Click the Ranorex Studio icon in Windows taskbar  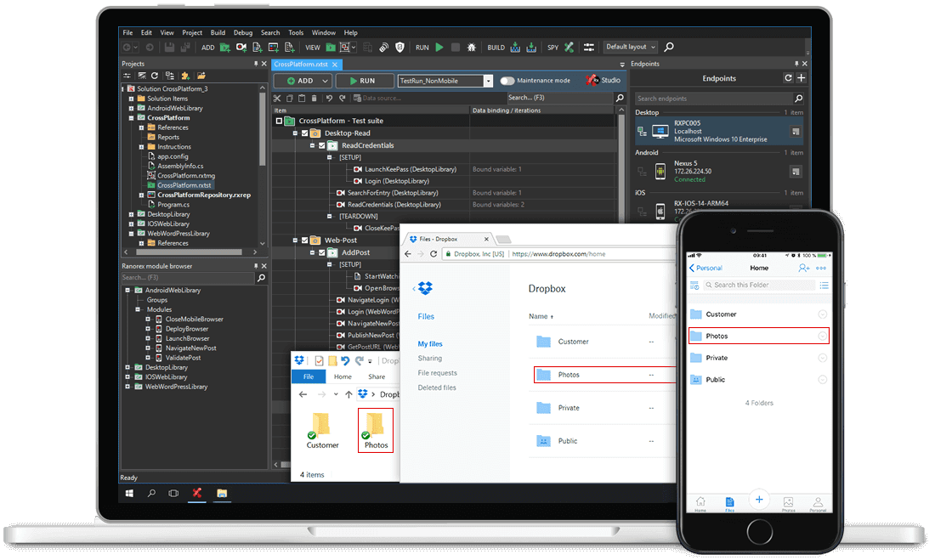197,493
